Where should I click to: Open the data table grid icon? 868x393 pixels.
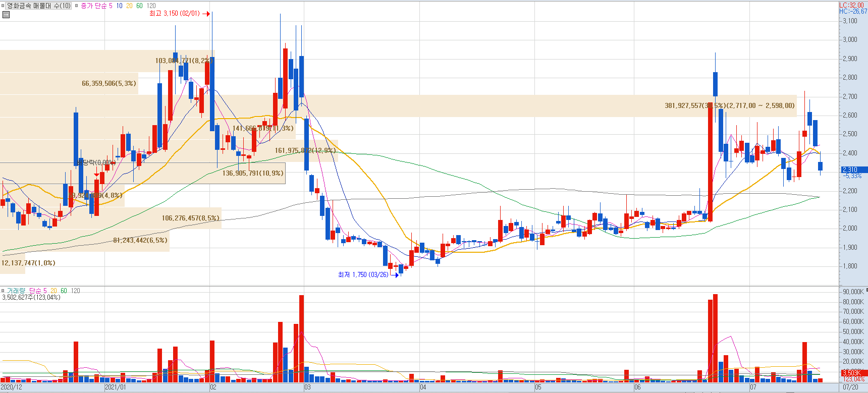point(6,15)
